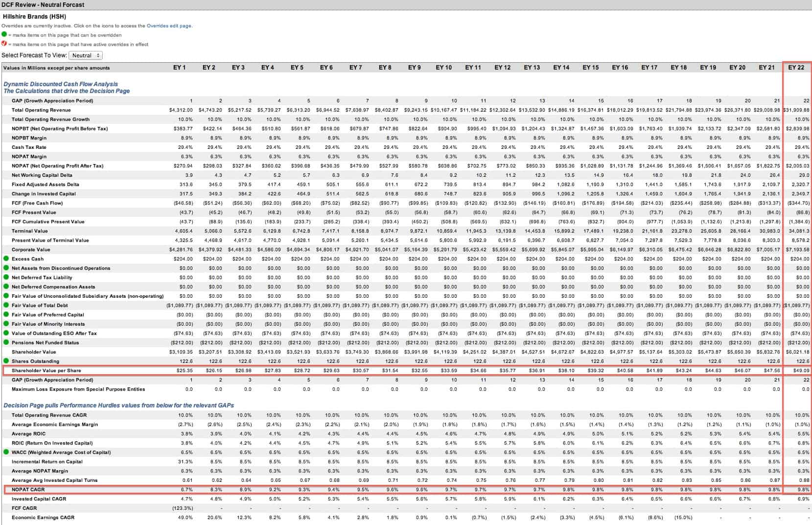The image size is (812, 525).
Task: Click the 31.3% incremental return on capital cell
Action: tap(186, 462)
